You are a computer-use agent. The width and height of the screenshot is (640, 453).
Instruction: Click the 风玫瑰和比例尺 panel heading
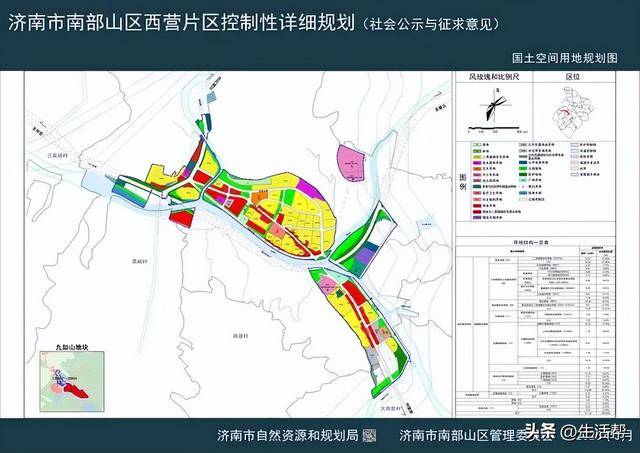pyautogui.click(x=494, y=77)
